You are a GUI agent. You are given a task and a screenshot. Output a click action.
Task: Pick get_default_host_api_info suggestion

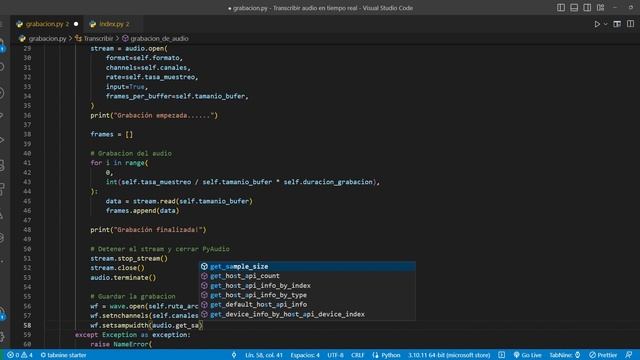307,304
